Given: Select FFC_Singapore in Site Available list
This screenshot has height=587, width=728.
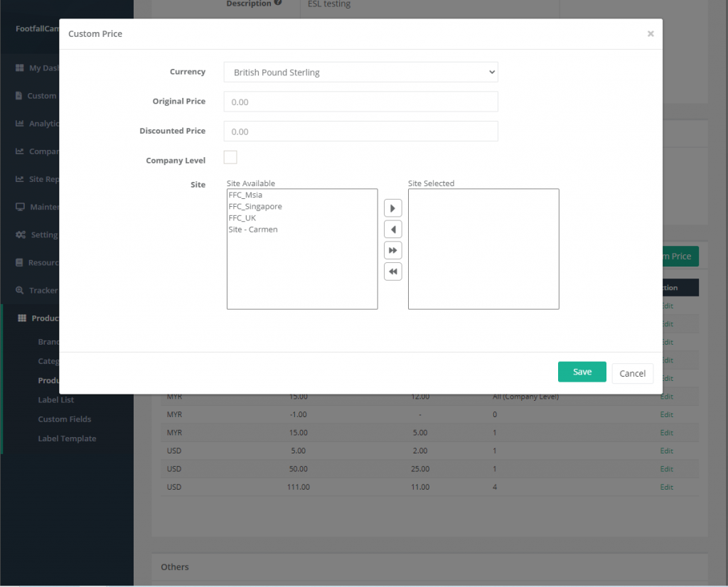Looking at the screenshot, I should [x=255, y=206].
